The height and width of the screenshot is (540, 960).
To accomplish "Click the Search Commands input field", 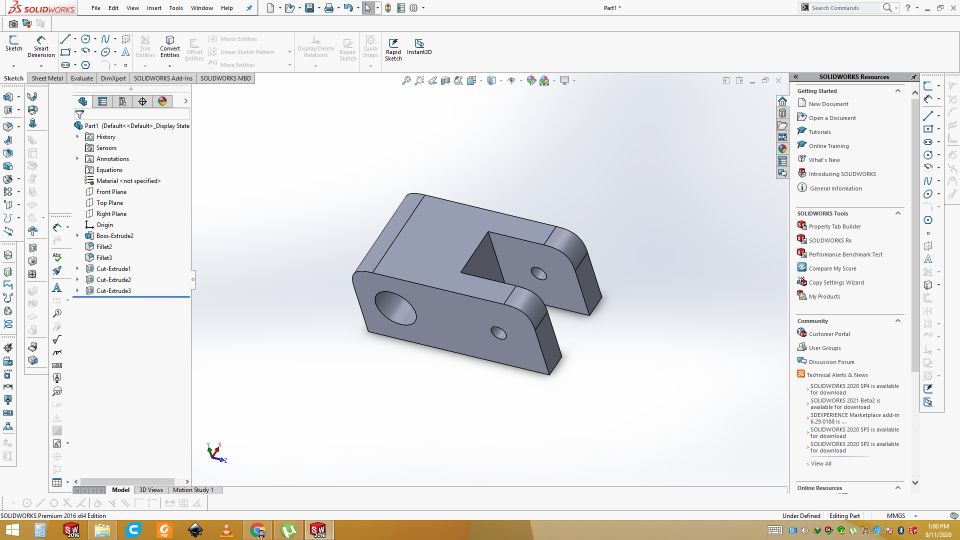I will point(845,8).
